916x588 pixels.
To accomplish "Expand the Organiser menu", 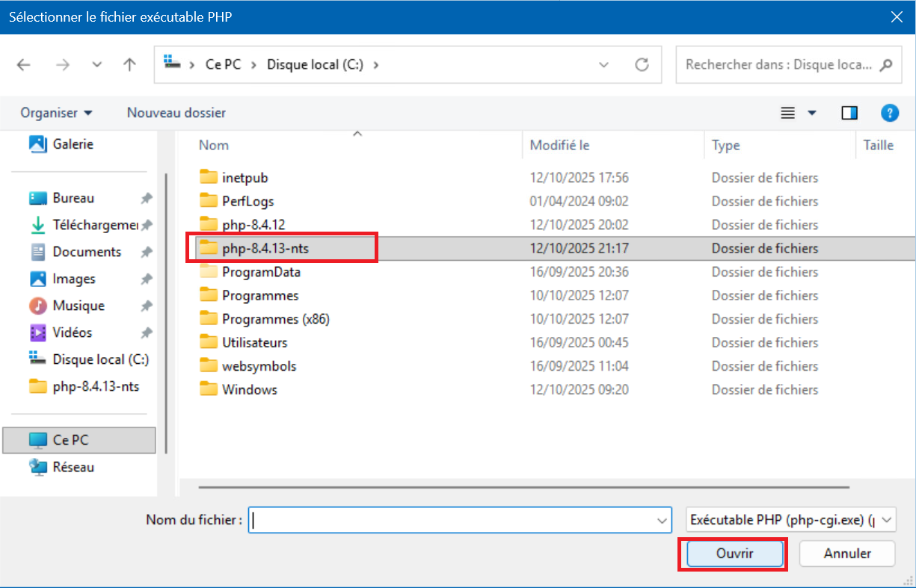I will click(57, 113).
